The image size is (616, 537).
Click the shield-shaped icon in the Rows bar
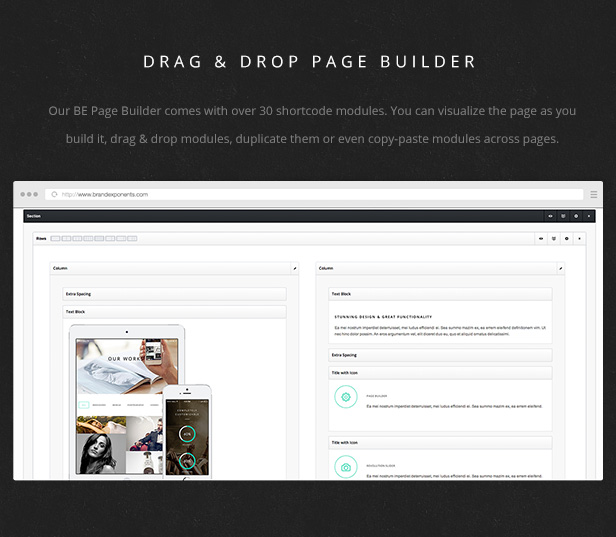tap(554, 238)
